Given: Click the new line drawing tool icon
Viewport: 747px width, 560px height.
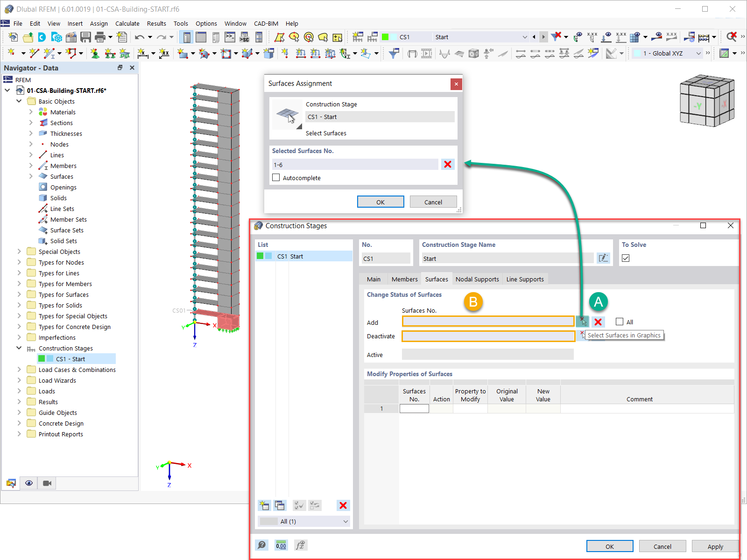Looking at the screenshot, I should point(34,54).
